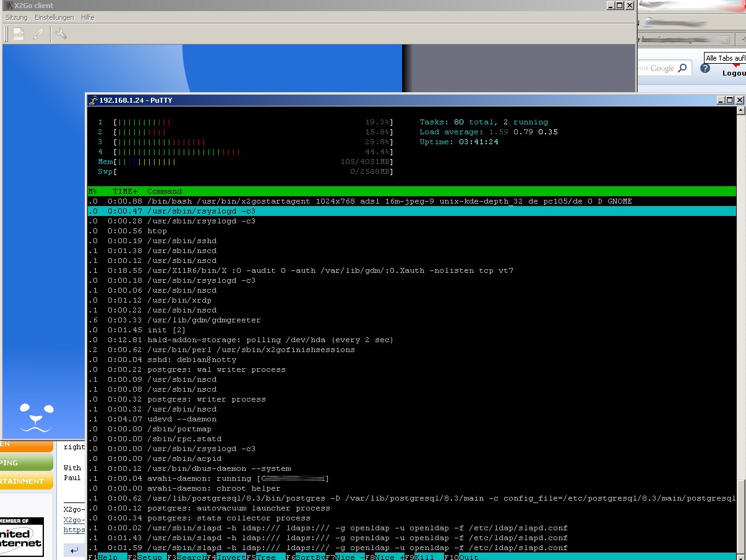The image size is (746, 560).
Task: Open the Hilfe menu
Action: 87,17
